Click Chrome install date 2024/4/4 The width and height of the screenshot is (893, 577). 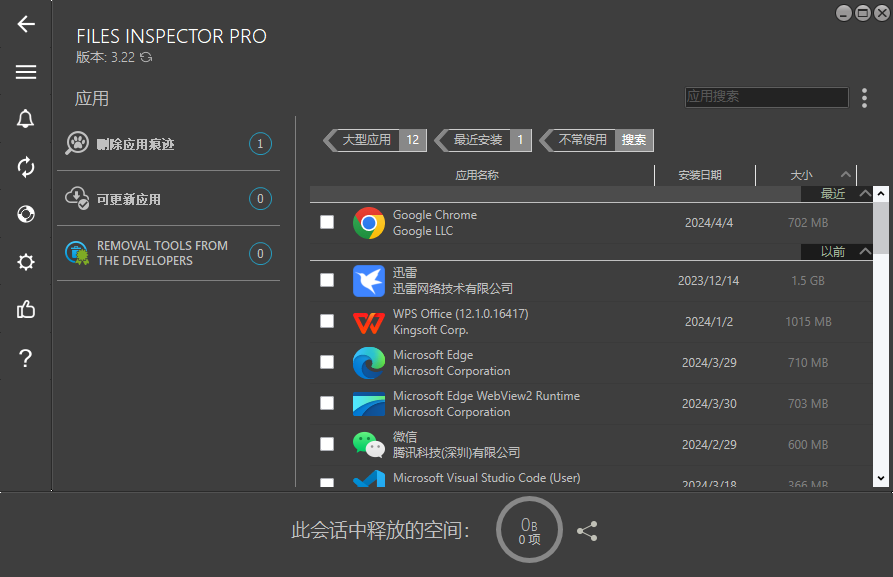click(x=709, y=223)
